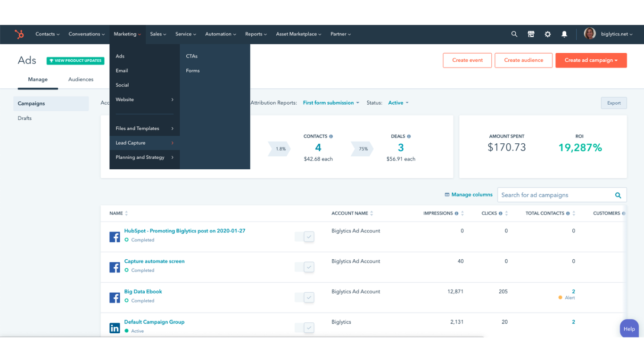This screenshot has width=644, height=362.
Task: Click the Create event button
Action: tap(467, 60)
